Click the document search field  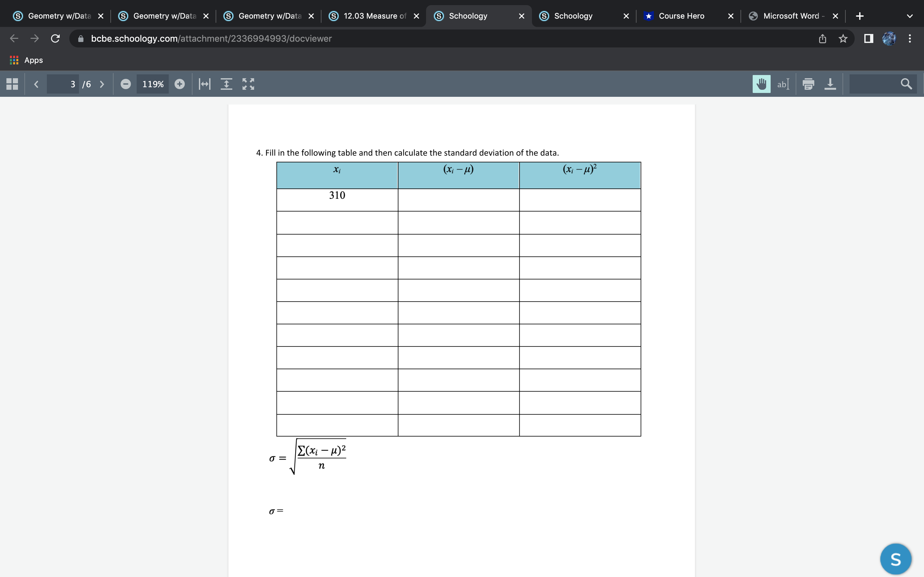tap(874, 84)
